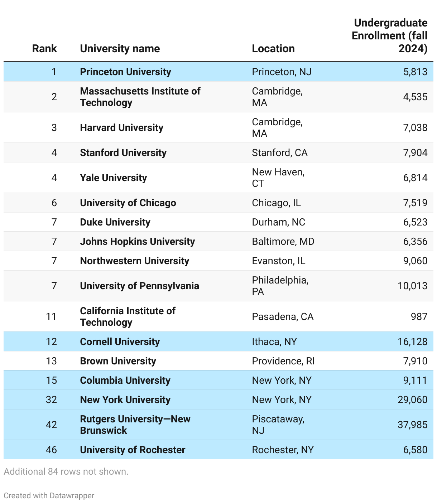Viewport: 437px width, 504px height.
Task: Click Rutgers University—New Brunswick entry
Action: click(x=135, y=425)
